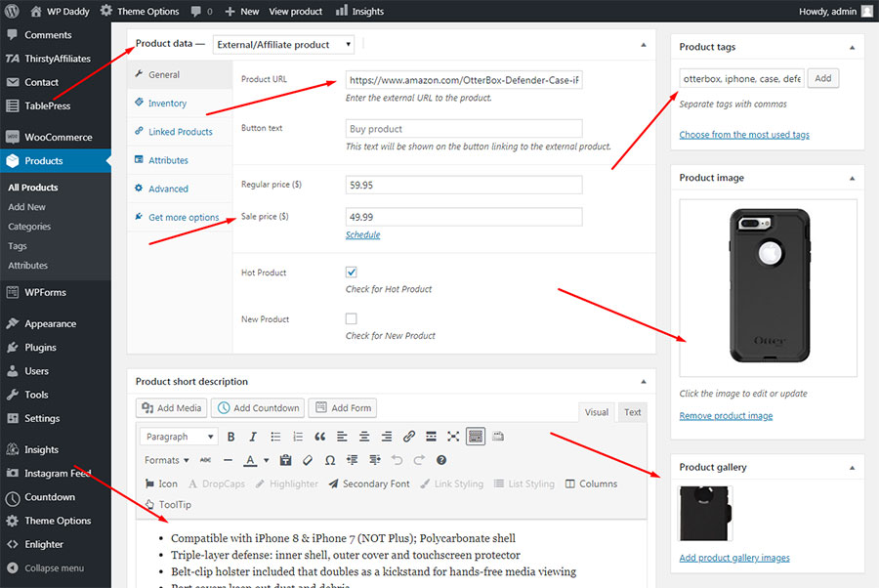Insert a numbered list in the editor

point(298,437)
